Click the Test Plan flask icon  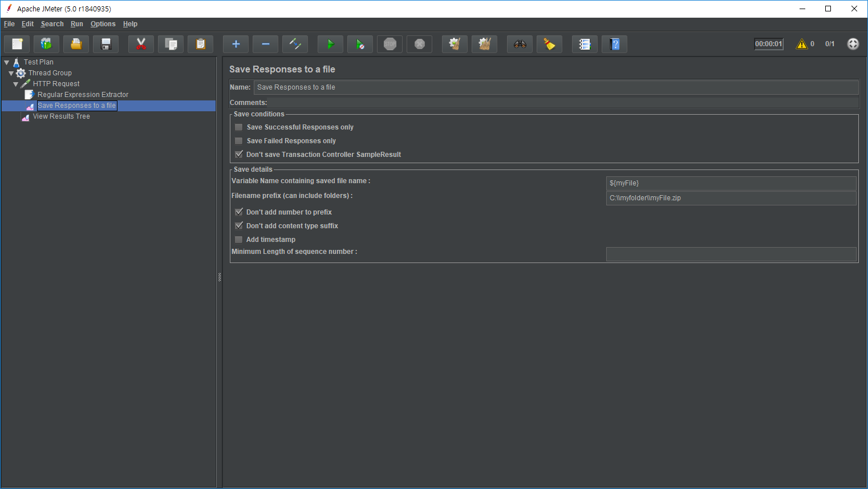click(17, 62)
